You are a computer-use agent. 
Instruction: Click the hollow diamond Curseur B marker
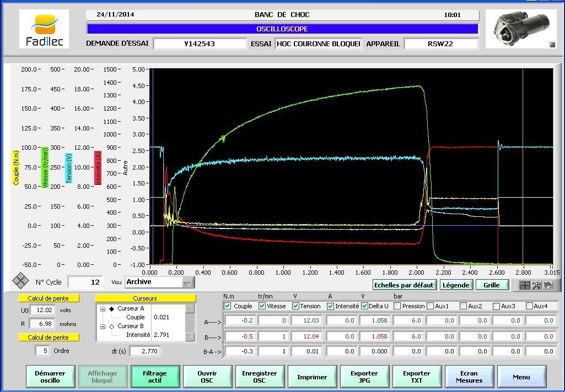tap(112, 326)
